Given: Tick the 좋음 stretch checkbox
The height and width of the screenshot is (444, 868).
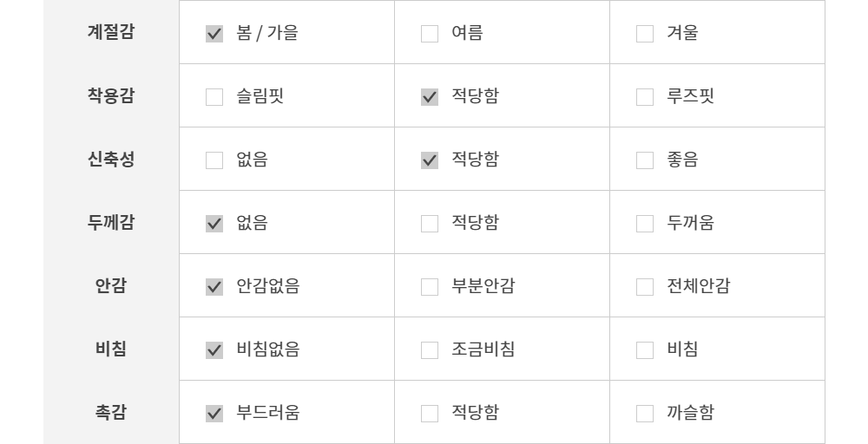Looking at the screenshot, I should (645, 160).
